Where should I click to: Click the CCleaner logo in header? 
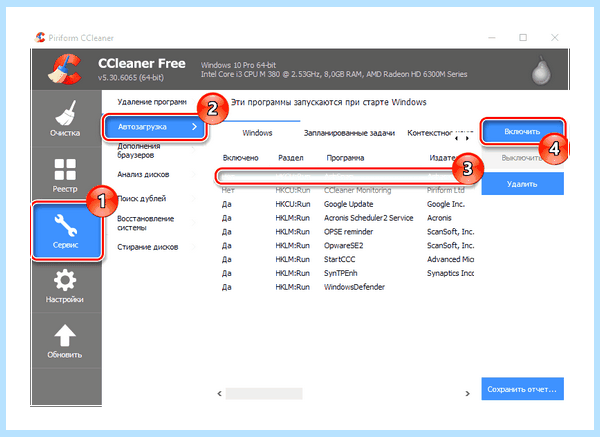point(65,70)
